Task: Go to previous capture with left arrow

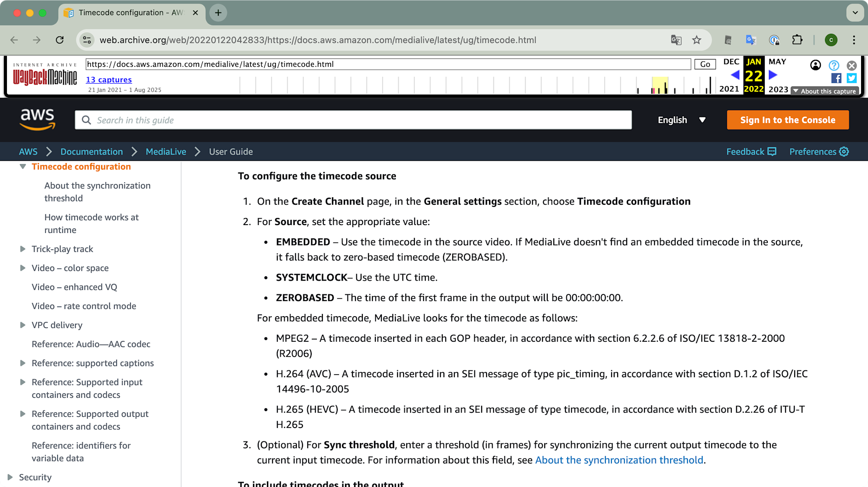Action: [735, 75]
